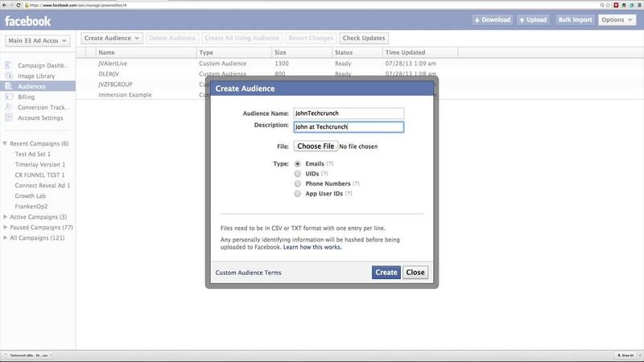Click the Conversion Tracking sidebar icon
The height and width of the screenshot is (362, 644).
tap(8, 107)
